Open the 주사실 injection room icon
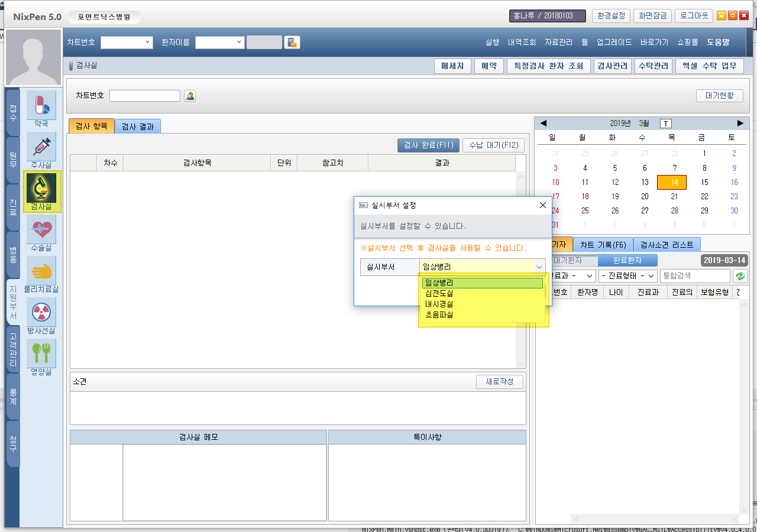This screenshot has height=532, width=757. pyautogui.click(x=41, y=147)
